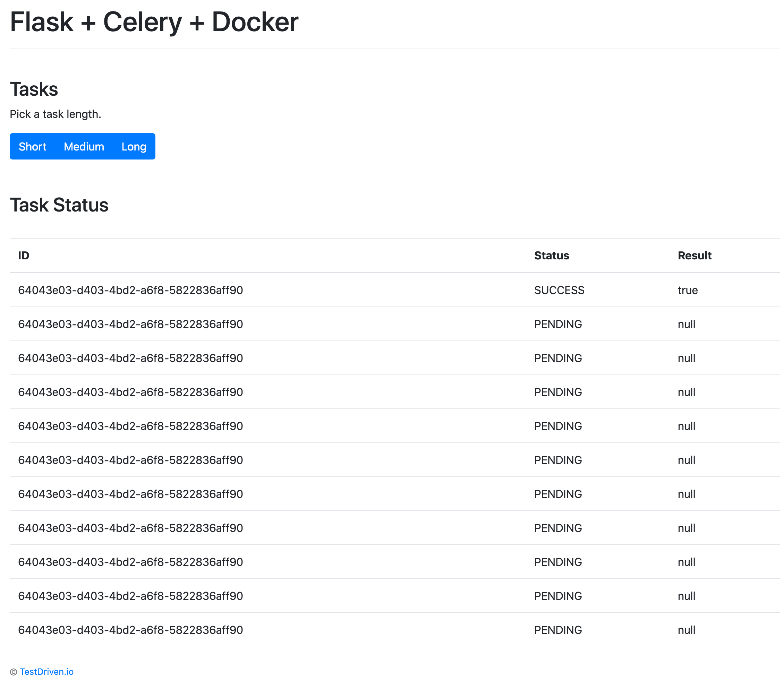Click the Result column header
Viewport: 784px width, 681px height.
click(x=694, y=255)
